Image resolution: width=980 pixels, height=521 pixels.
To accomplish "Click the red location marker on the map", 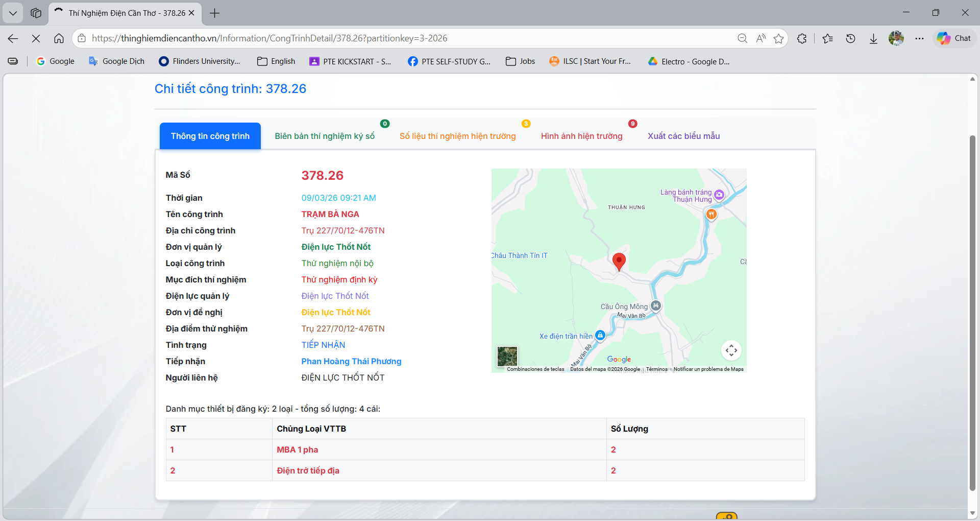I will pyautogui.click(x=619, y=262).
